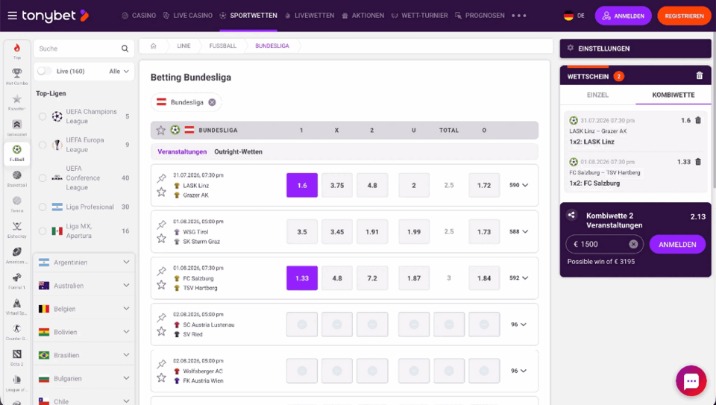Image resolution: width=716 pixels, height=405 pixels.
Task: Remove LASK Linz selection from bet slip
Action: (698, 121)
